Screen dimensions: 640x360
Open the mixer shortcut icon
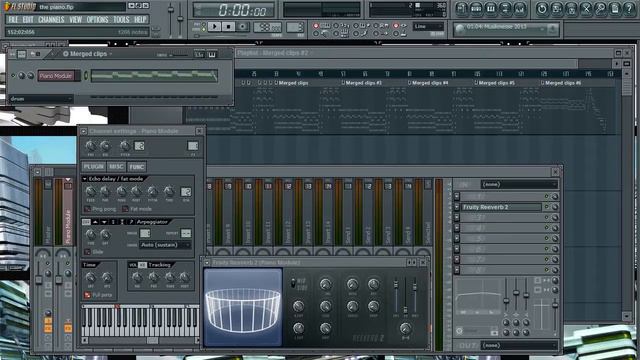[520, 9]
